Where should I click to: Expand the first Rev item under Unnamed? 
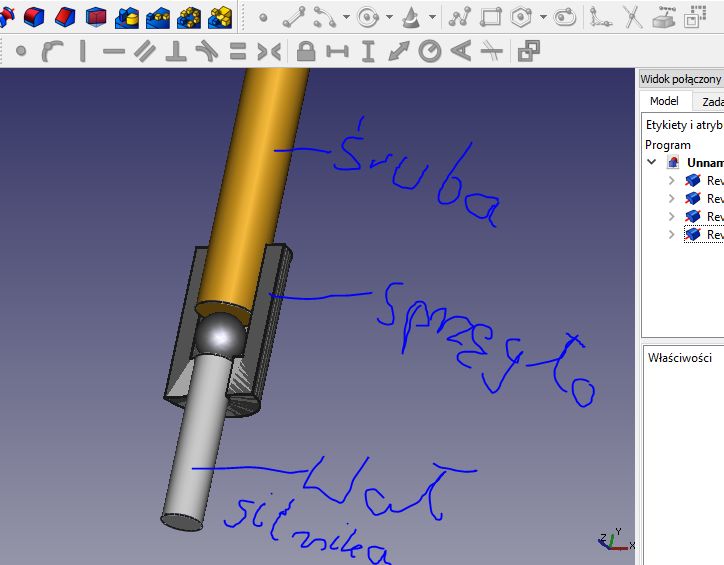(x=672, y=180)
